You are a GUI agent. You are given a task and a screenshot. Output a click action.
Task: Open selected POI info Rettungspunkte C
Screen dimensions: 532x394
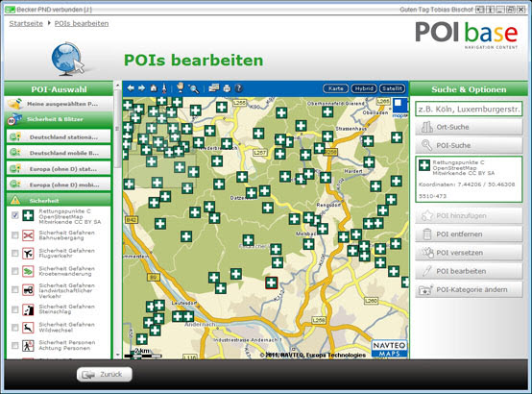coord(469,180)
